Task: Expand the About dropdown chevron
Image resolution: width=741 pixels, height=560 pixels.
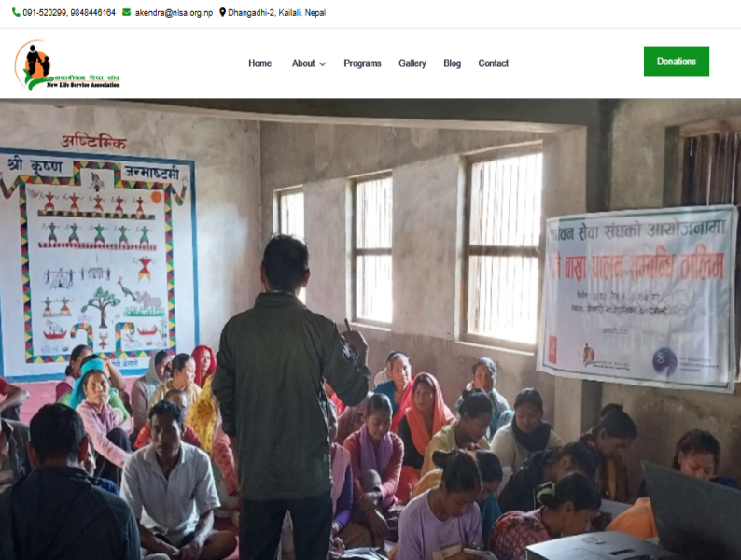Action: pyautogui.click(x=322, y=63)
